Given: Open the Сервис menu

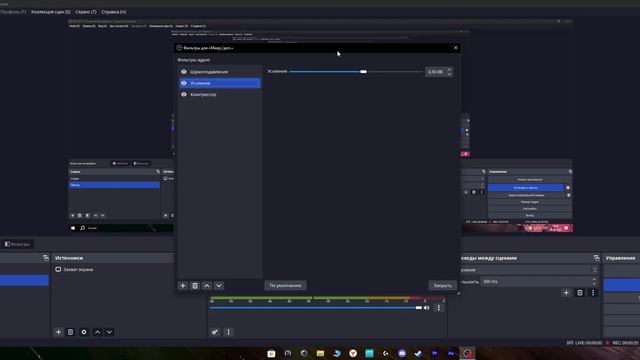Looking at the screenshot, I should point(86,12).
